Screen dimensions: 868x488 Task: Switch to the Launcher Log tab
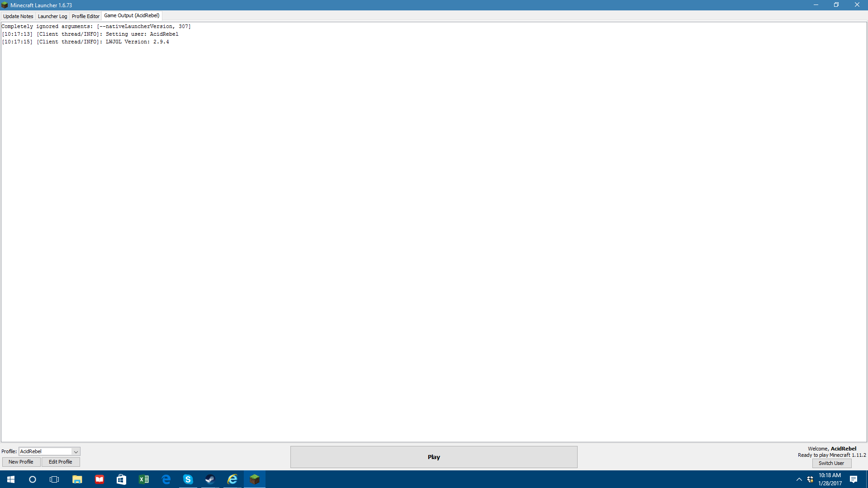click(52, 16)
